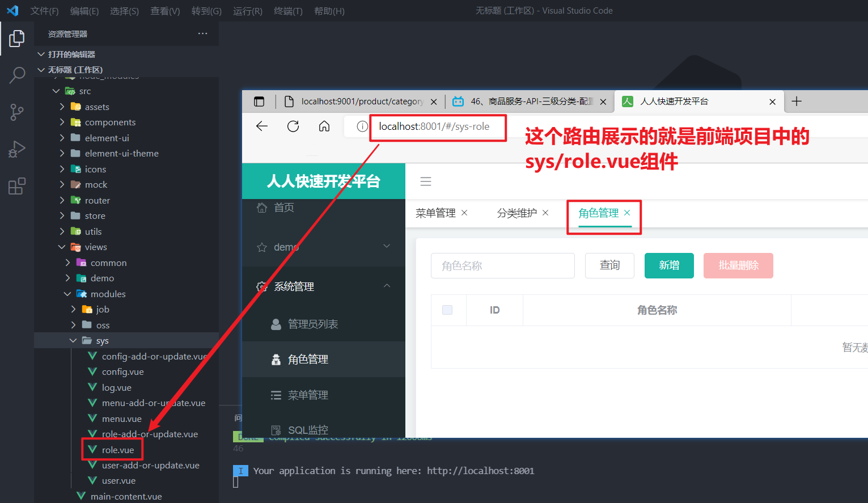Reload the browser page
The image size is (868, 503).
tap(293, 126)
